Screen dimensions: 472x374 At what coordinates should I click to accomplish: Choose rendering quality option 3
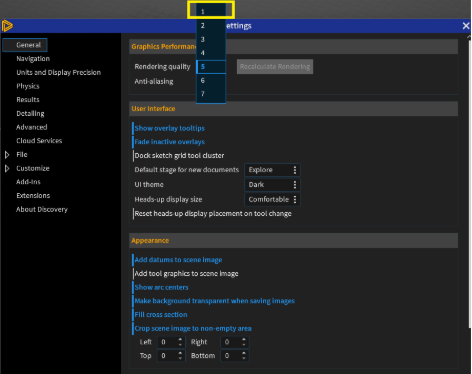pos(211,39)
